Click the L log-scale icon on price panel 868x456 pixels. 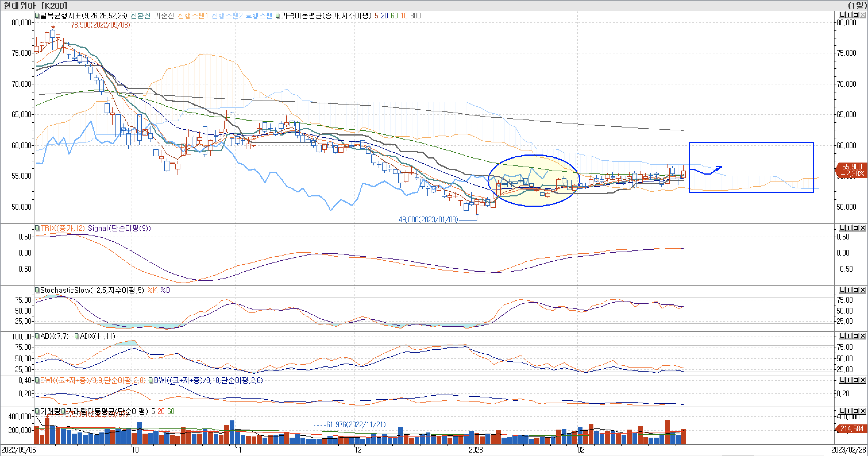(x=842, y=15)
